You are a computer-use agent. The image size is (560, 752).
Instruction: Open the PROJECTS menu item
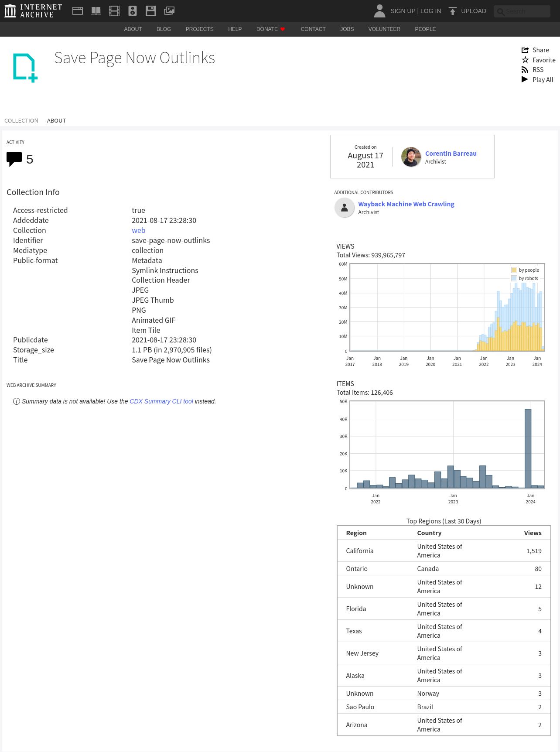click(x=199, y=29)
